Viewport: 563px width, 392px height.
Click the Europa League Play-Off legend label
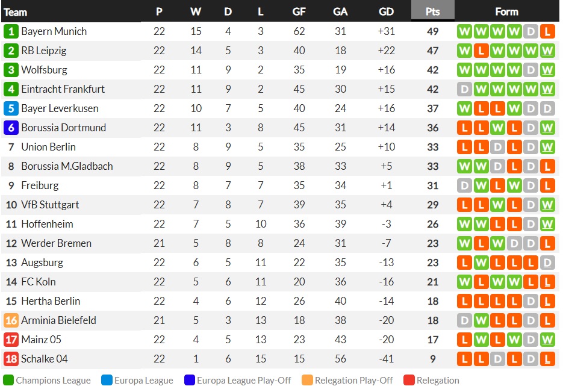click(x=244, y=381)
